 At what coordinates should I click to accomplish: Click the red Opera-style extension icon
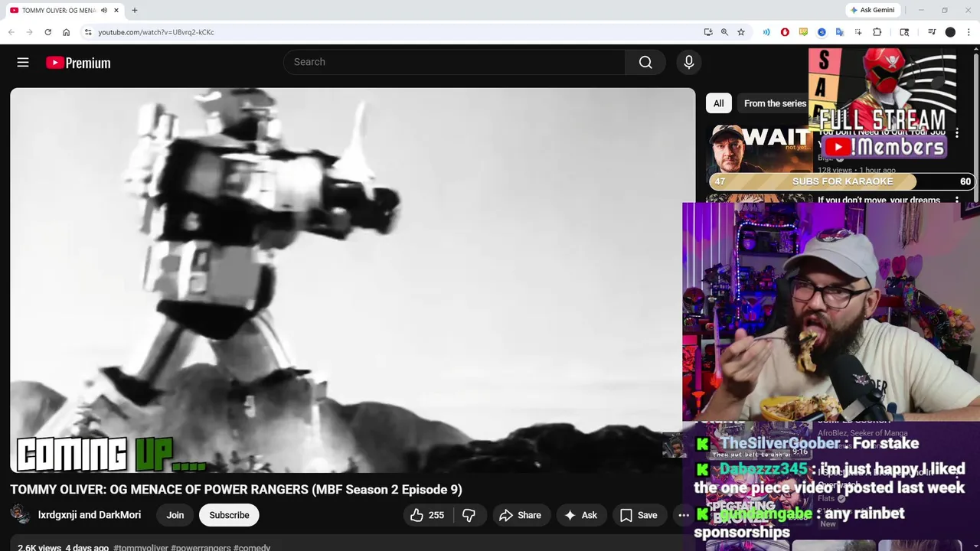click(785, 32)
